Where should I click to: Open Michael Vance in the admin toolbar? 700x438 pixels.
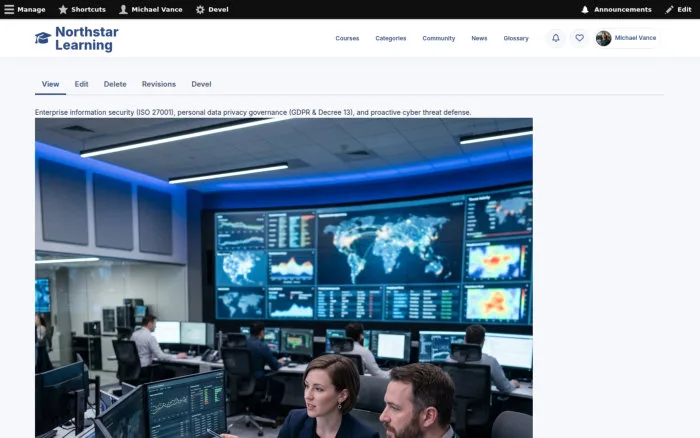click(157, 9)
